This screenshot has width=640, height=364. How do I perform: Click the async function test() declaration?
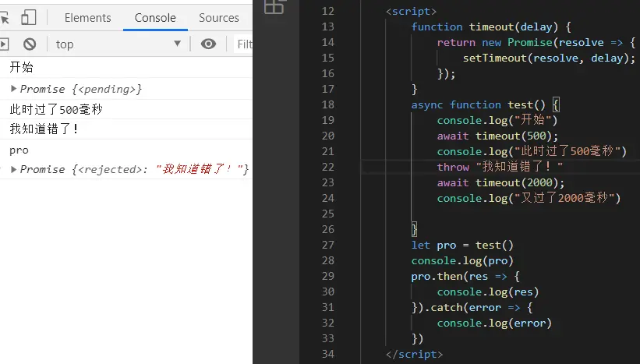[486, 105]
